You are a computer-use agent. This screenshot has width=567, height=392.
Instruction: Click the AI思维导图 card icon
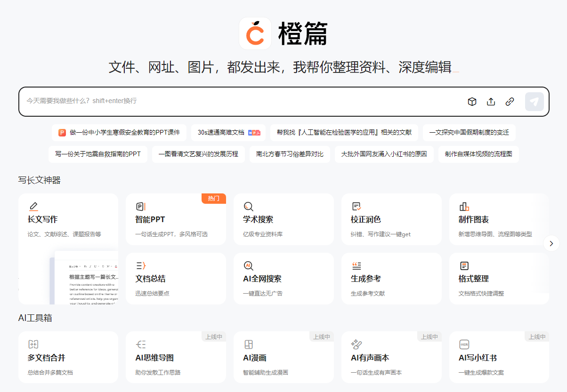click(141, 344)
